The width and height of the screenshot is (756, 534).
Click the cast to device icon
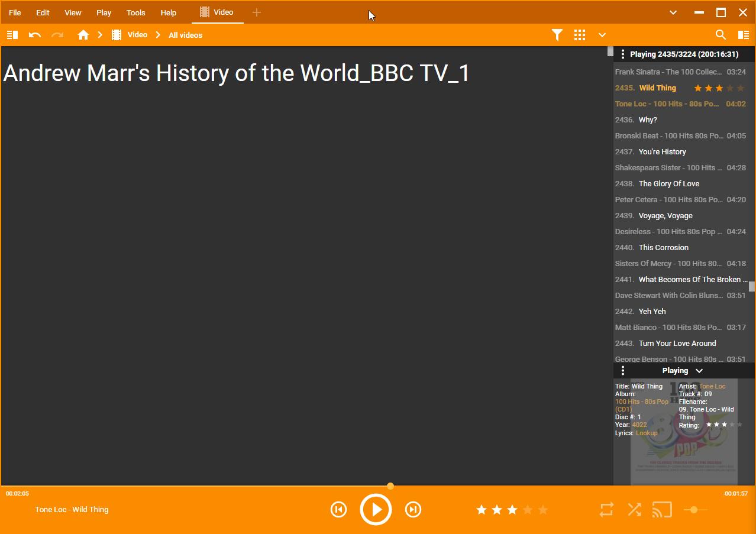pos(662,509)
